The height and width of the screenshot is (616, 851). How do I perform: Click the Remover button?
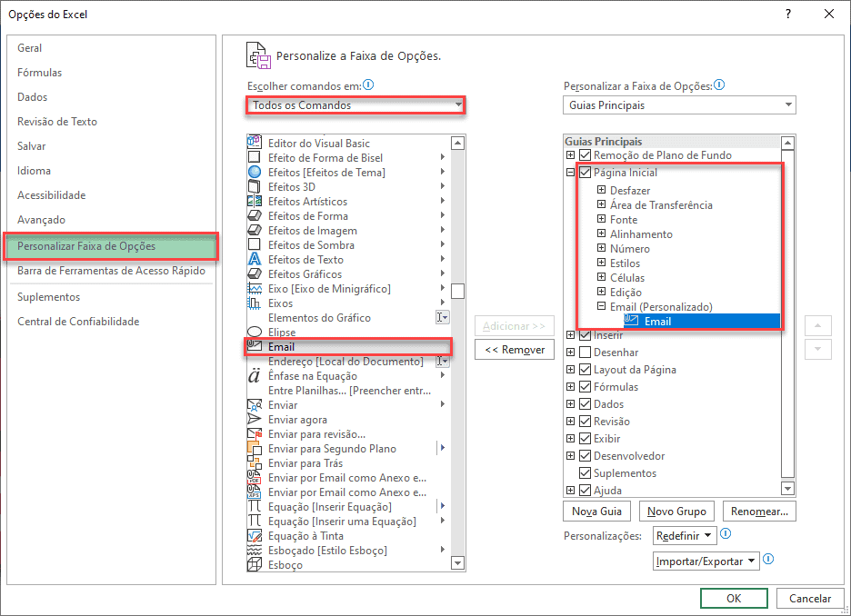pyautogui.click(x=515, y=350)
